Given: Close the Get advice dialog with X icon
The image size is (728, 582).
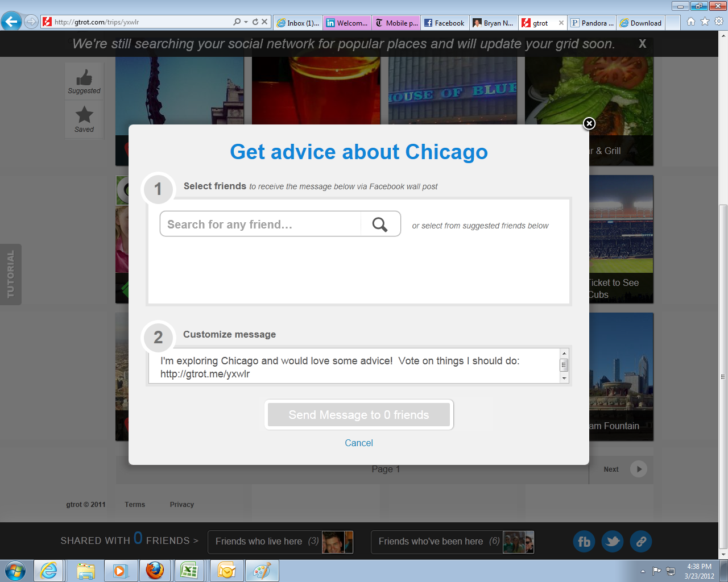Looking at the screenshot, I should (589, 123).
